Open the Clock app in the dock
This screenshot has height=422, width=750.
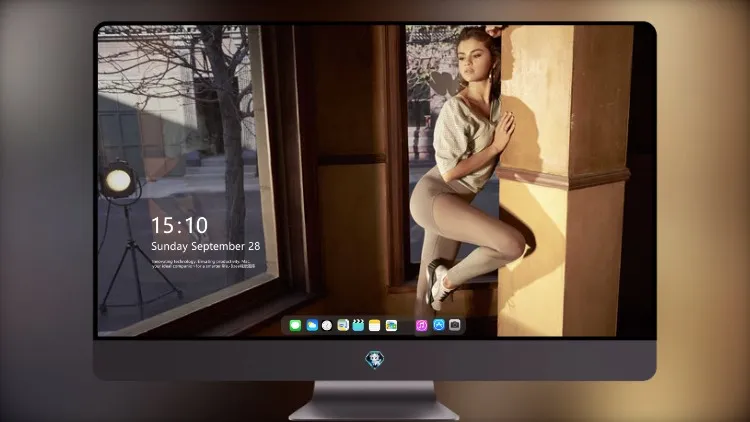tap(327, 325)
